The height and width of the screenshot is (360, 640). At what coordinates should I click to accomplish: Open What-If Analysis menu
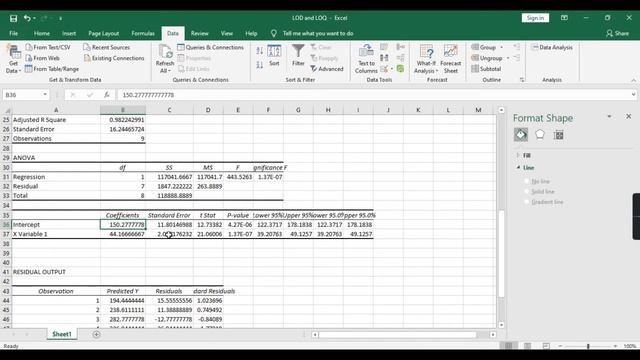[x=426, y=59]
